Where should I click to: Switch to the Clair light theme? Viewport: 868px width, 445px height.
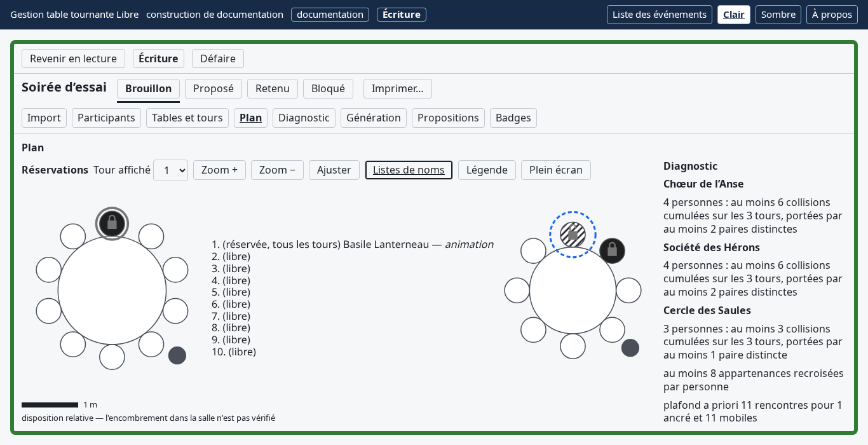coord(734,15)
